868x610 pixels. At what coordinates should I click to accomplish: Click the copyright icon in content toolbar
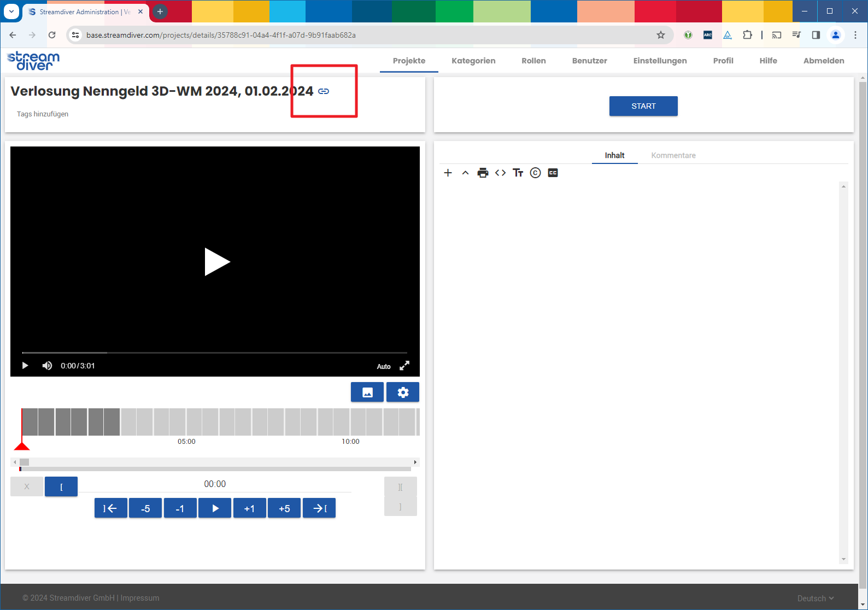point(535,173)
